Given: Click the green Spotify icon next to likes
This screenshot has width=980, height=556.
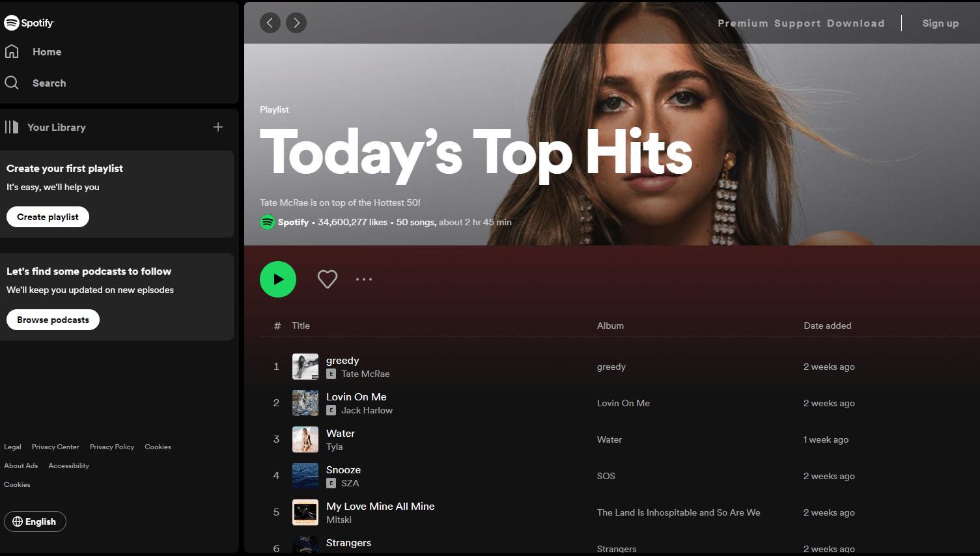Looking at the screenshot, I should (x=267, y=222).
